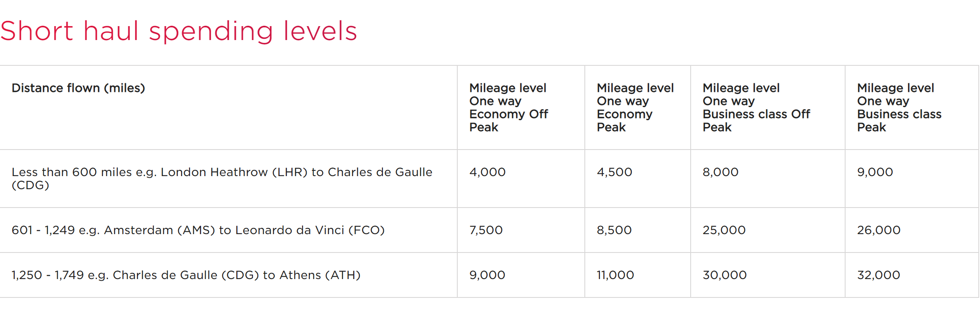Select the 8,000 mileage cell
This screenshot has width=980, height=324.
[x=720, y=172]
